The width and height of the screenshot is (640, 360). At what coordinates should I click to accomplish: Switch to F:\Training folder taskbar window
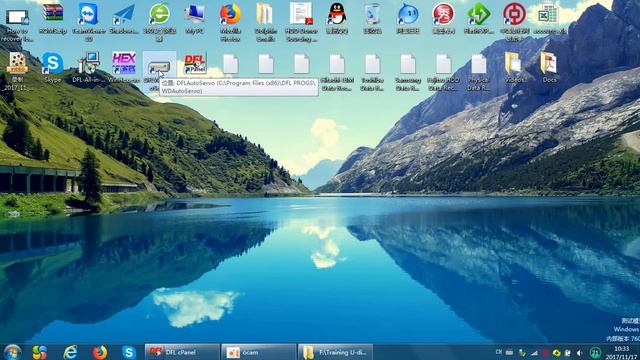click(x=335, y=352)
